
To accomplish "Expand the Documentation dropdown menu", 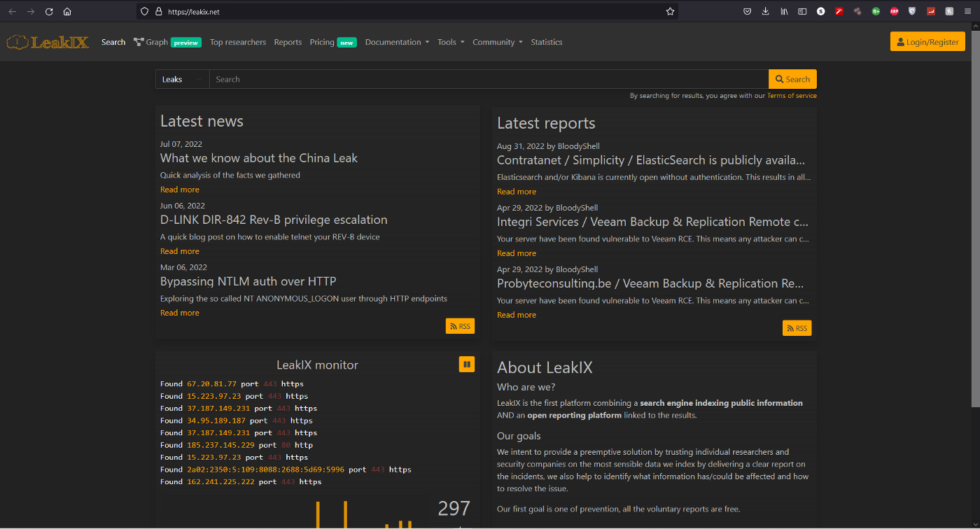I will tap(397, 42).
